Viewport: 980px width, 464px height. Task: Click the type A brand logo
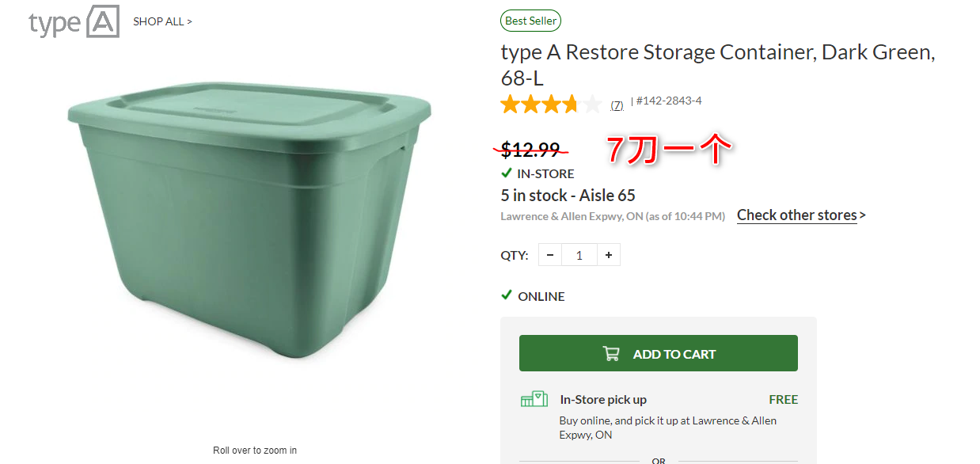[74, 22]
